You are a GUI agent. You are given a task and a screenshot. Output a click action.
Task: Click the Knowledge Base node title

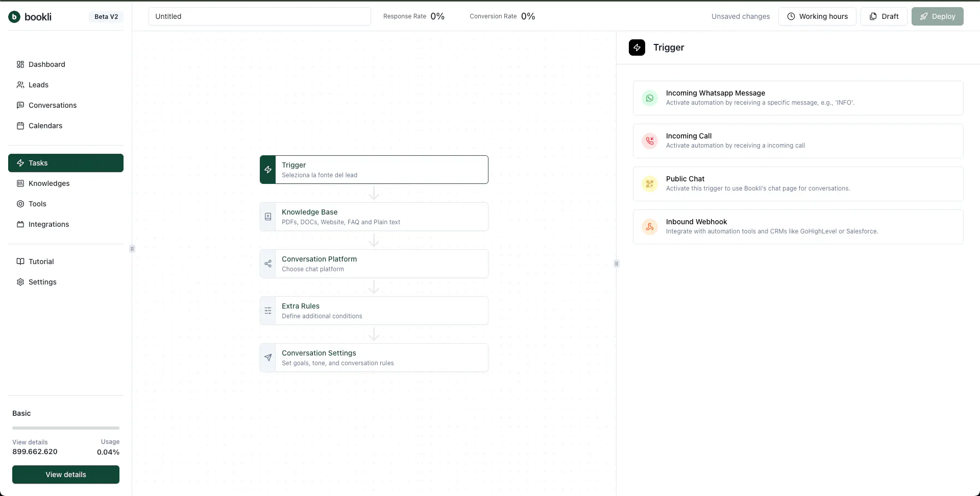pyautogui.click(x=310, y=212)
